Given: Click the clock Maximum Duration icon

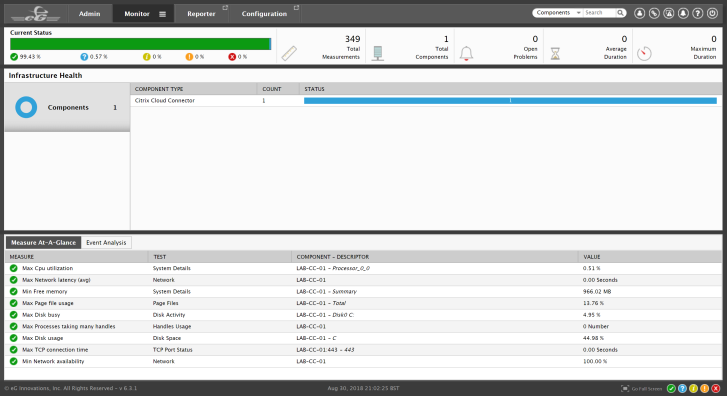Looking at the screenshot, I should (644, 53).
